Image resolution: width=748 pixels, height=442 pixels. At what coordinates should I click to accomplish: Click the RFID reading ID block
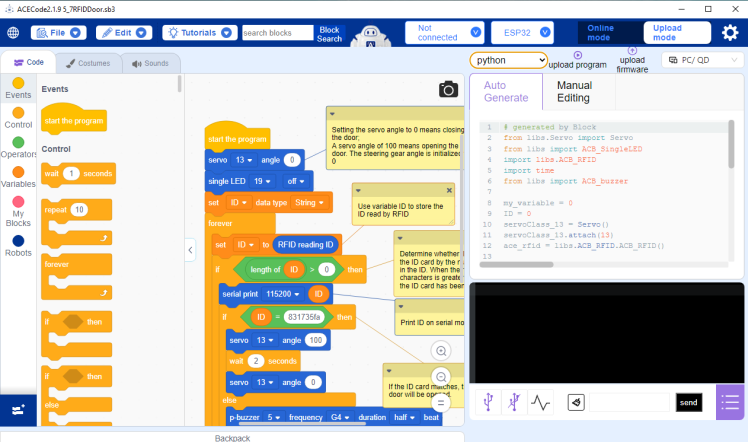point(305,245)
